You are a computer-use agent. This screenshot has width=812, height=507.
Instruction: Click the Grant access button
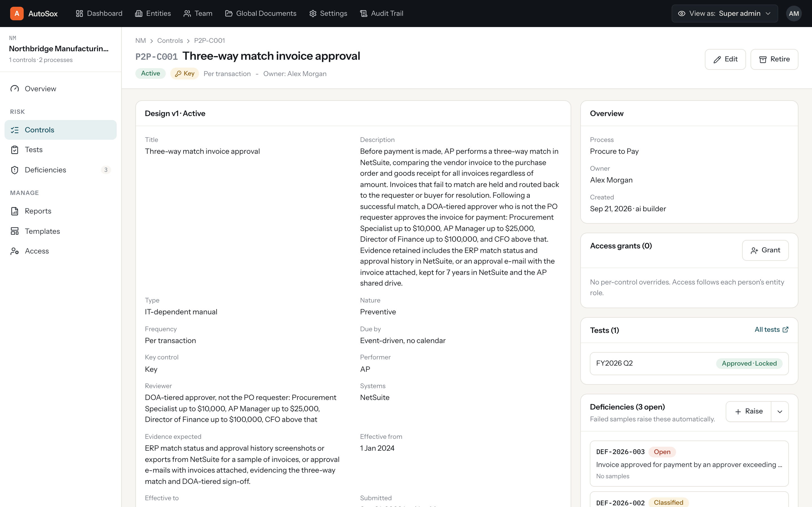click(765, 250)
